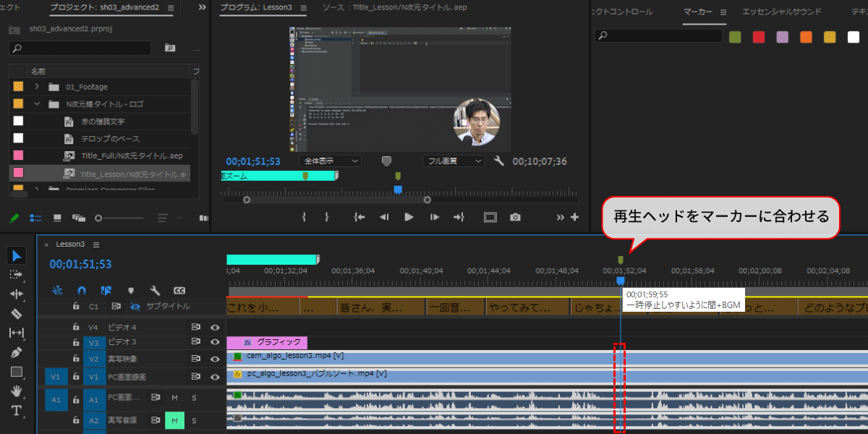Select the Type tool
Screen dimensions: 868x434
point(17,411)
